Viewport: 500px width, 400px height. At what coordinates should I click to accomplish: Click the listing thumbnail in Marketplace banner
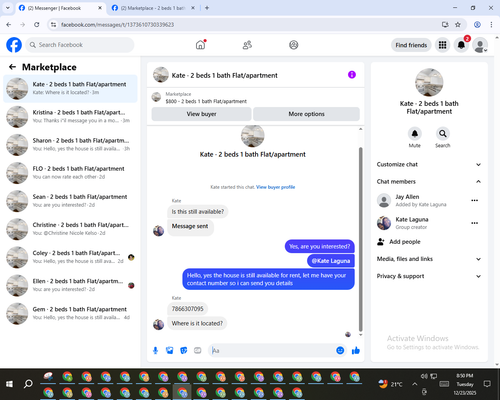point(156,97)
